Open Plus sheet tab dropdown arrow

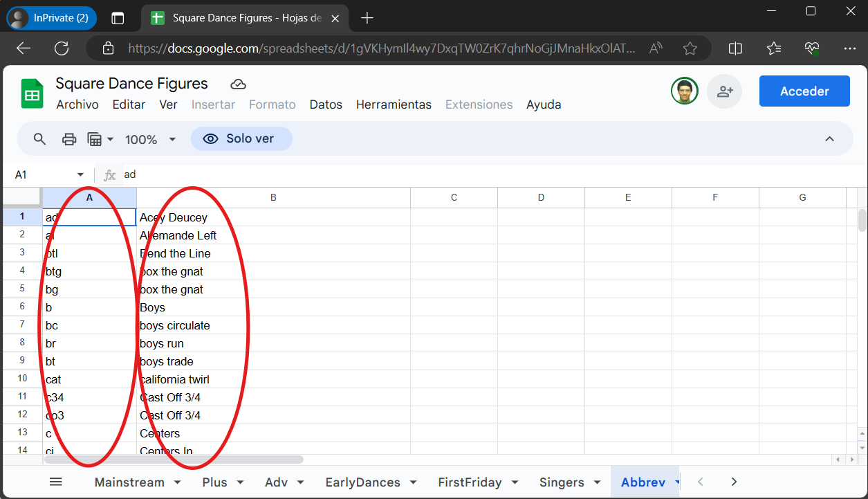coord(240,482)
